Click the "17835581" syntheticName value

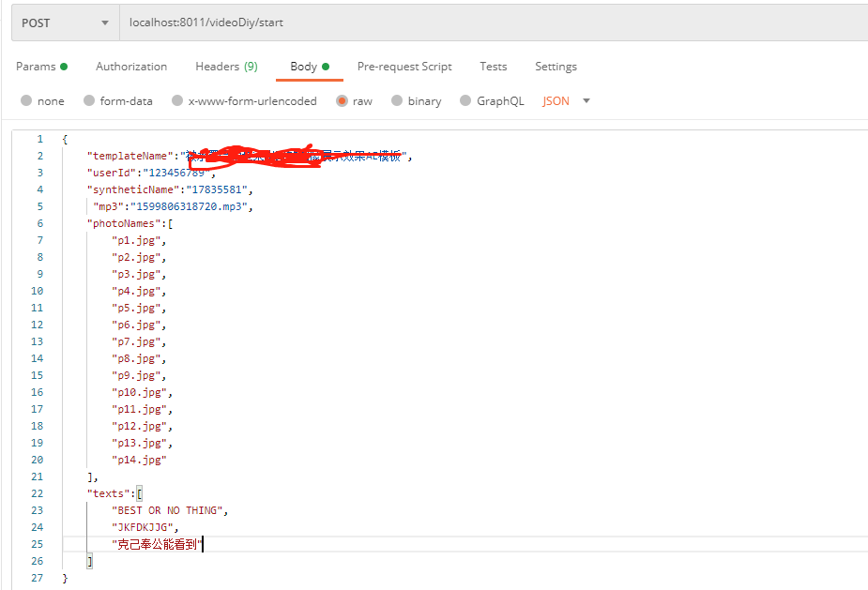click(x=217, y=189)
